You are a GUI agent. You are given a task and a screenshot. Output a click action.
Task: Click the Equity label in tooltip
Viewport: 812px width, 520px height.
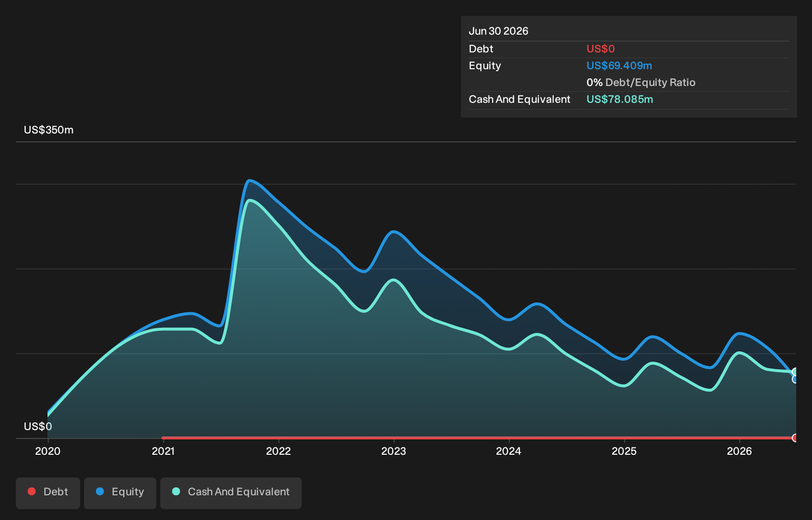click(485, 66)
